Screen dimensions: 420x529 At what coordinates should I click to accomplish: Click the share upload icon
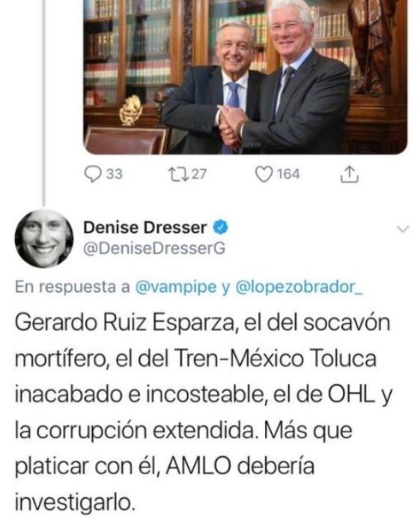click(350, 174)
